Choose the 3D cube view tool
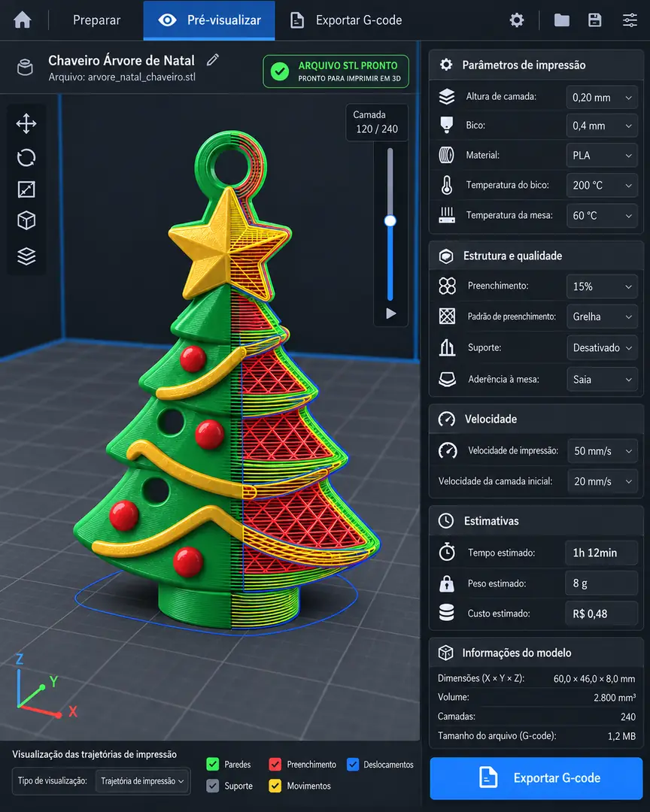The width and height of the screenshot is (650, 812). point(26,221)
